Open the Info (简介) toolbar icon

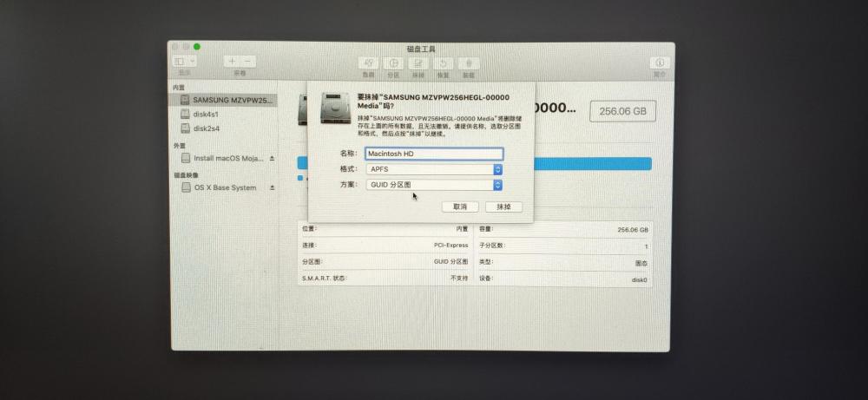(660, 62)
